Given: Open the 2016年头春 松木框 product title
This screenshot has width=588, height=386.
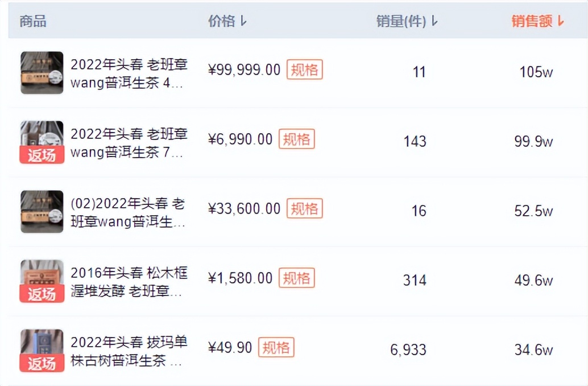Looking at the screenshot, I should [128, 282].
